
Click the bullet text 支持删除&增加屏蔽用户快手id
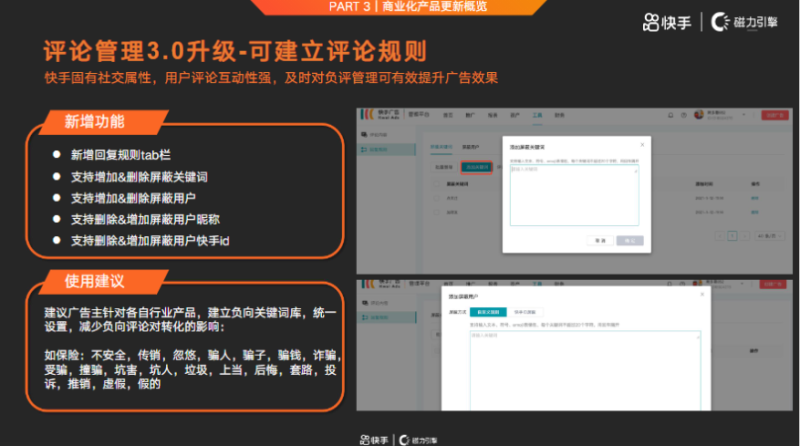pos(150,241)
